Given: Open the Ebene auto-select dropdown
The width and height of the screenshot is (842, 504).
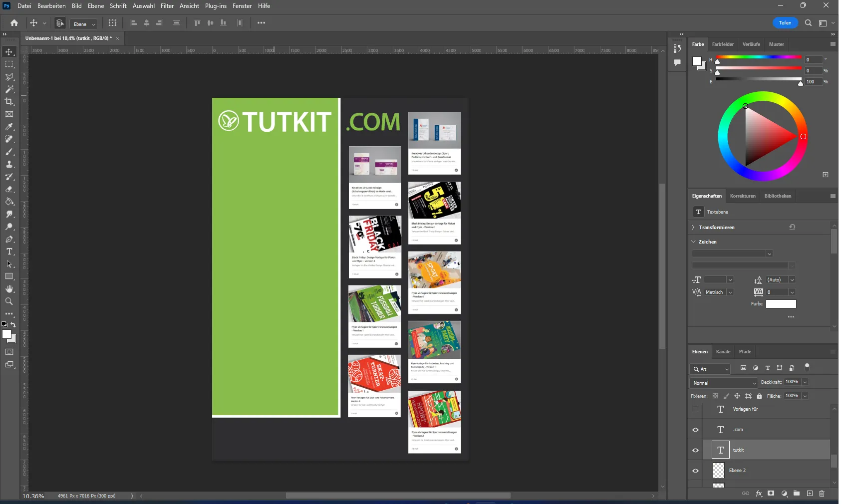Looking at the screenshot, I should [84, 24].
